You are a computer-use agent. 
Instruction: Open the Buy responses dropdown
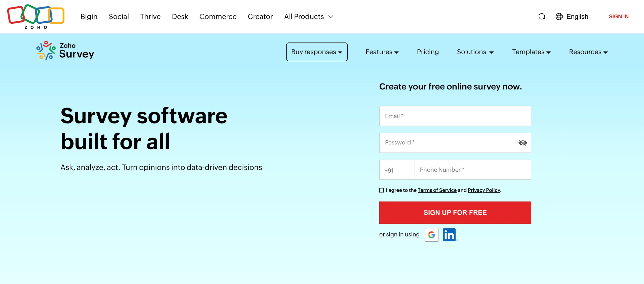pos(317,52)
